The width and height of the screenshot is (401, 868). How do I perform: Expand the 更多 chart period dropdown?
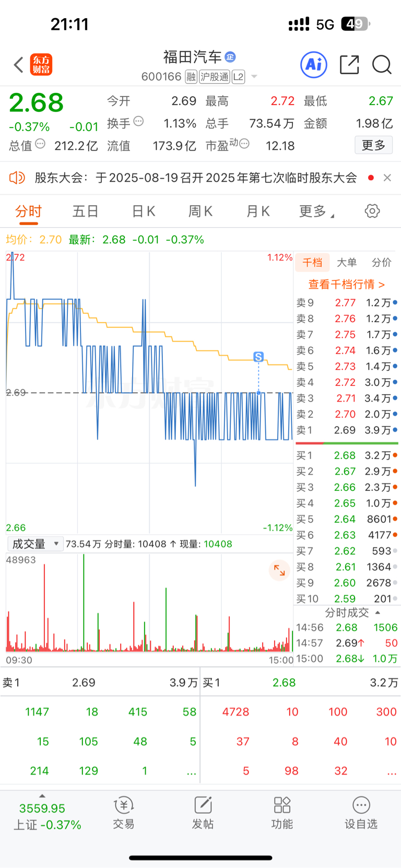[x=316, y=212]
